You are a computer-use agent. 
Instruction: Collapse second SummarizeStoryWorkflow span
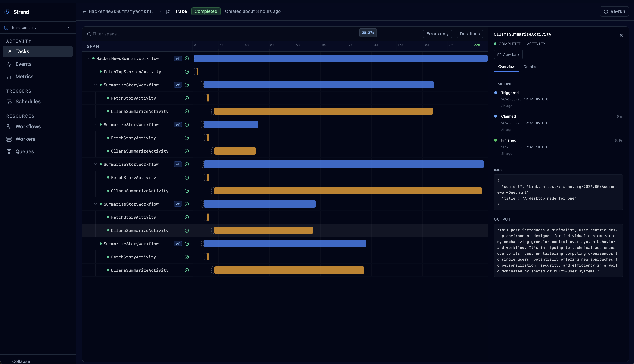(x=95, y=124)
